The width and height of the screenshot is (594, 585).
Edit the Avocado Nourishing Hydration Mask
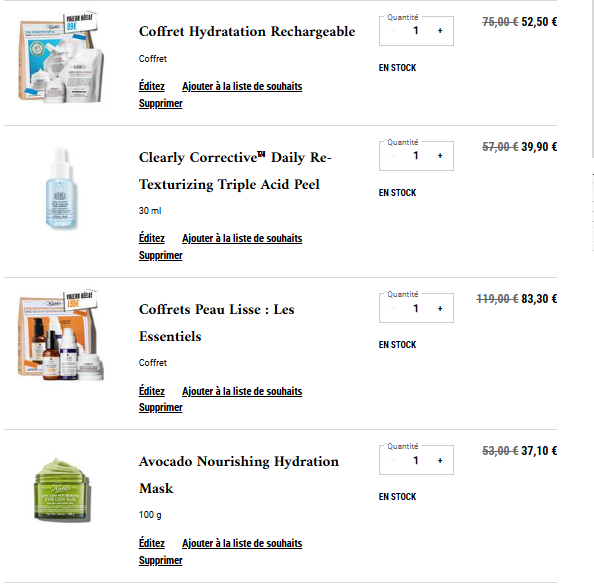[x=152, y=543]
